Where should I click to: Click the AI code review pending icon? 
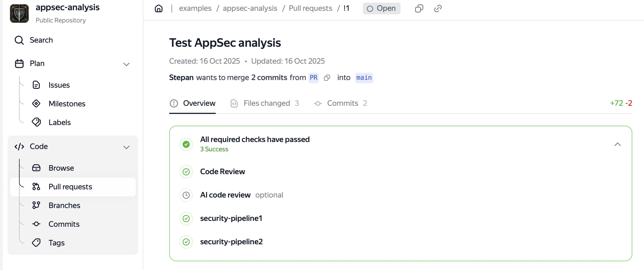coord(186,195)
